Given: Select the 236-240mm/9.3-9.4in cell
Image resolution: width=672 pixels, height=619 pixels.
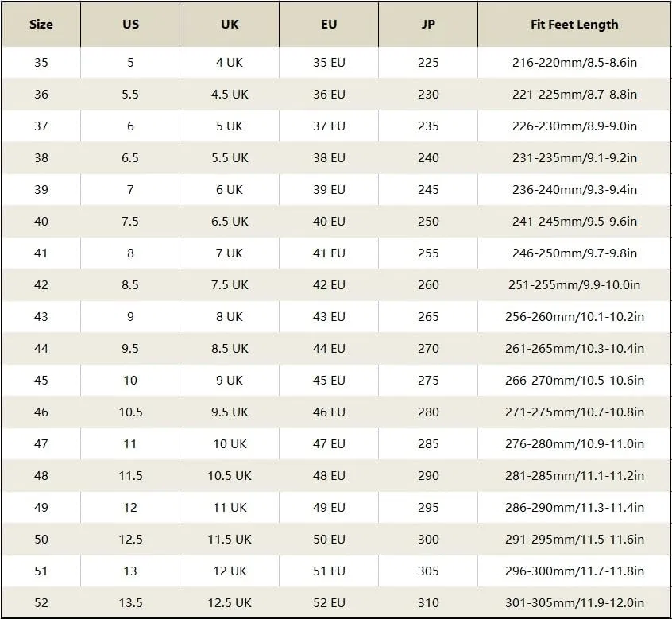Looking at the screenshot, I should click(x=574, y=189).
